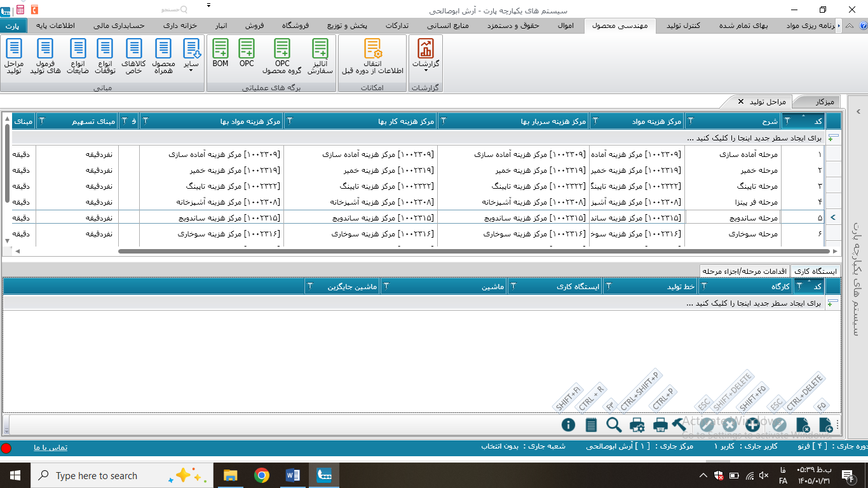Select the اقدامات مرحله/اجزاء مرحله tab

(x=744, y=271)
